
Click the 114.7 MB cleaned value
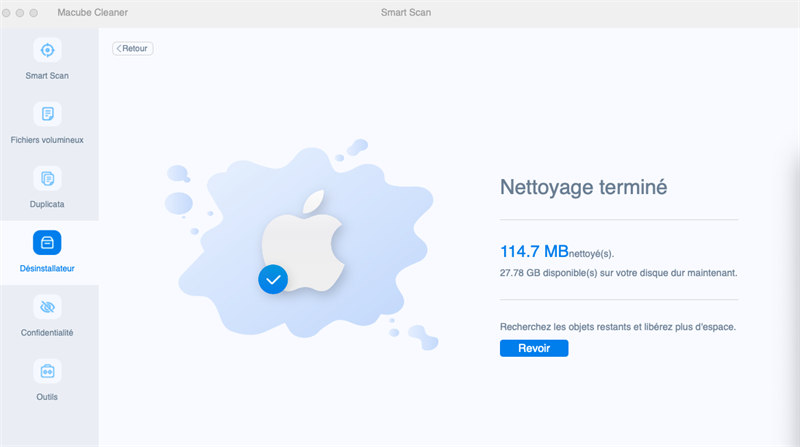(534, 251)
